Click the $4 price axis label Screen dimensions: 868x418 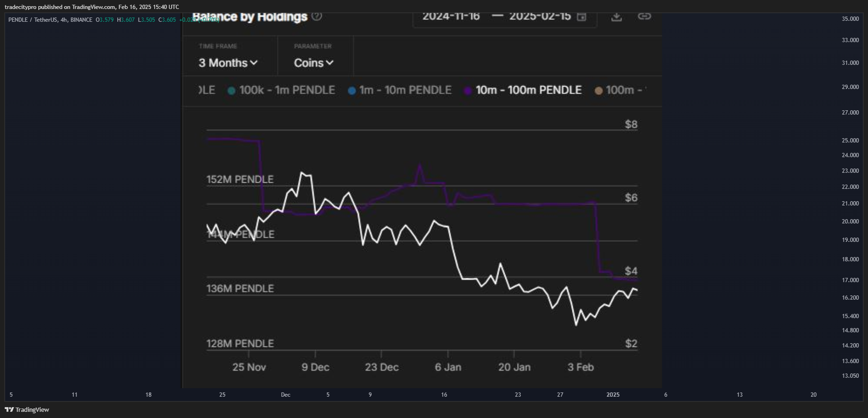coord(631,271)
